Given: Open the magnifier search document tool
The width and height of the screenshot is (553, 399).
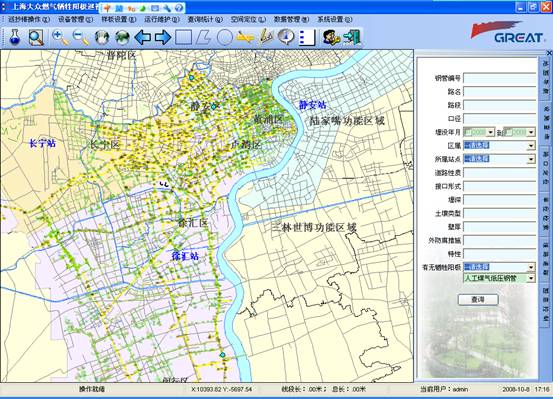Looking at the screenshot, I should (x=36, y=37).
